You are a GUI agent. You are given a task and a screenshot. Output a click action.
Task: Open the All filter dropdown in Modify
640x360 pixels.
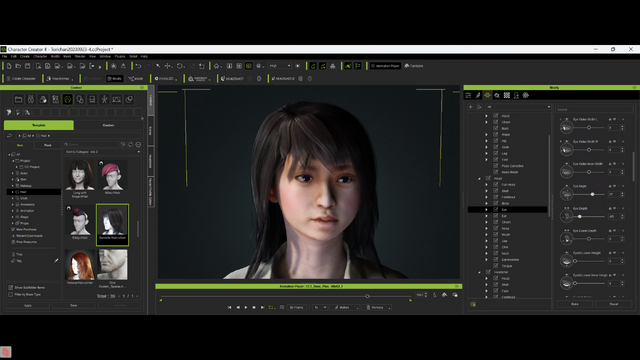point(518,107)
